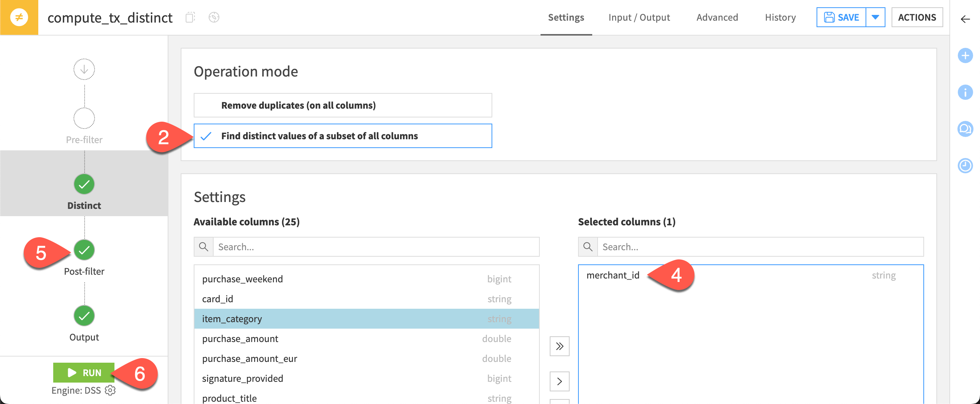Viewport: 980px width, 404px height.
Task: Select purchase_amount in available columns
Action: 367,339
